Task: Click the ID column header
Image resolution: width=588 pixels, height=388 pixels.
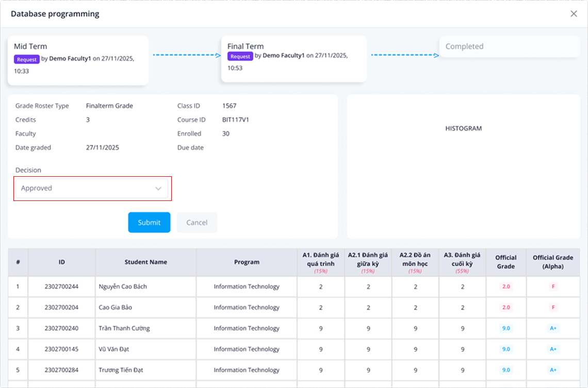Action: (61, 262)
